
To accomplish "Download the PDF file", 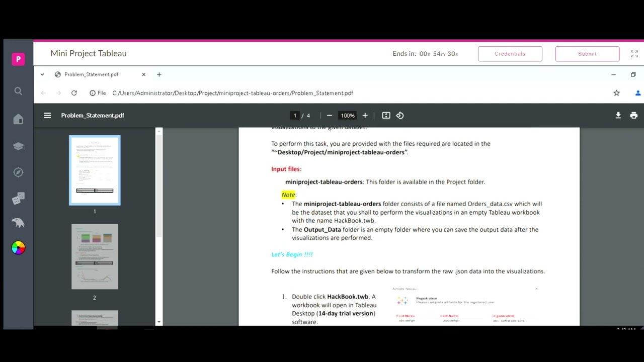I will [x=618, y=115].
